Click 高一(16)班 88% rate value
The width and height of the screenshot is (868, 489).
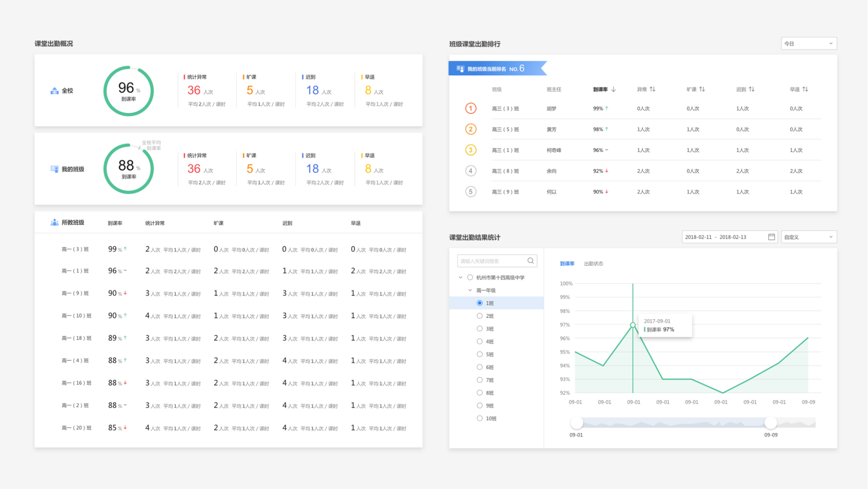(x=115, y=383)
